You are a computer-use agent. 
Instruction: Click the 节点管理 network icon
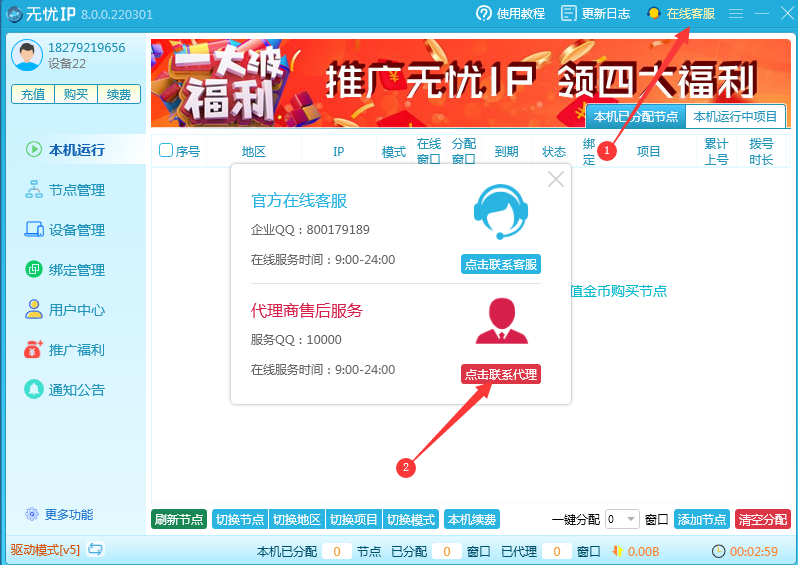click(x=34, y=189)
